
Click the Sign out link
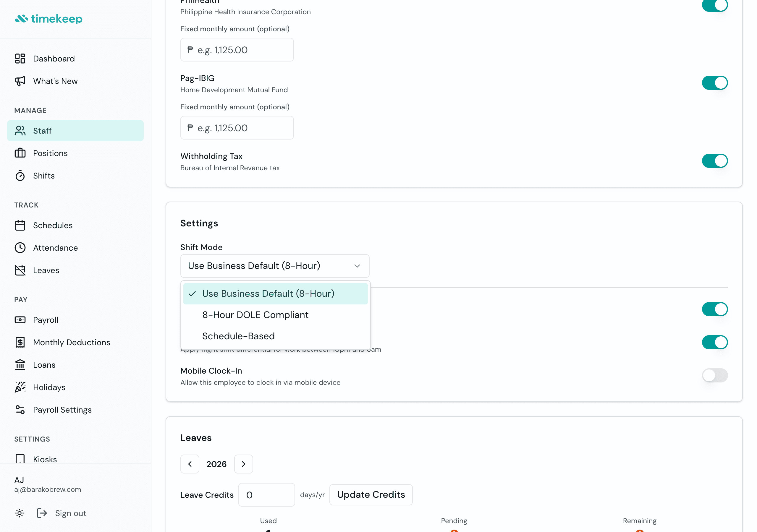tap(70, 513)
